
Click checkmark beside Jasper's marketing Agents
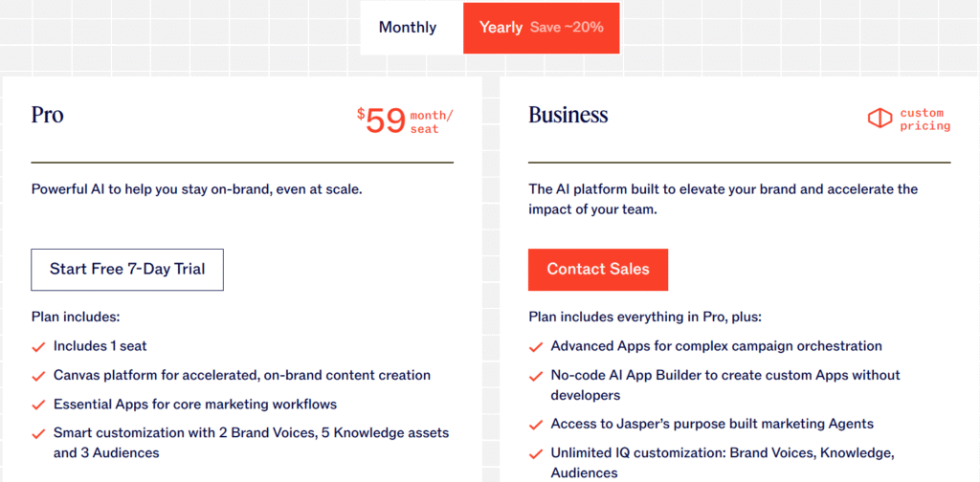click(536, 425)
